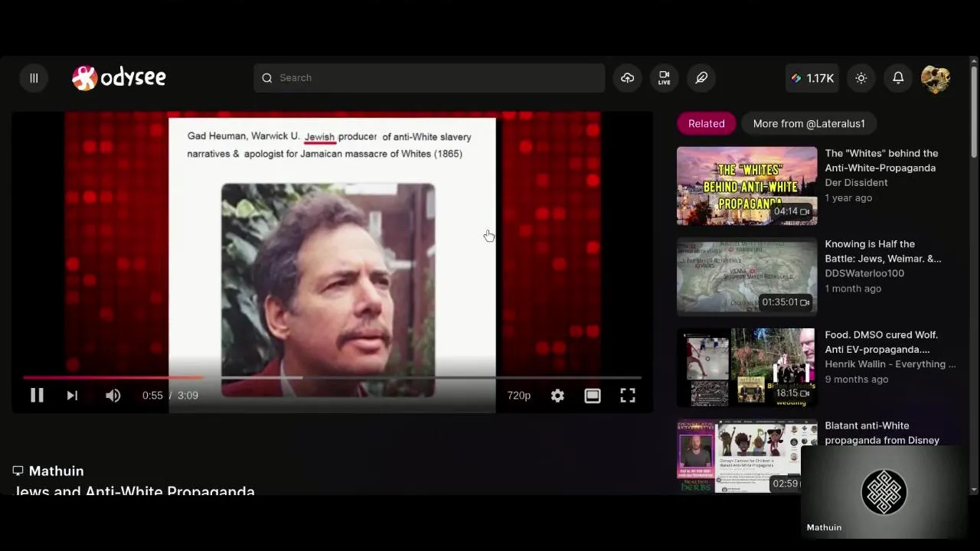Open the 18:15 video thumbnail
The height and width of the screenshot is (551, 980).
tap(746, 367)
